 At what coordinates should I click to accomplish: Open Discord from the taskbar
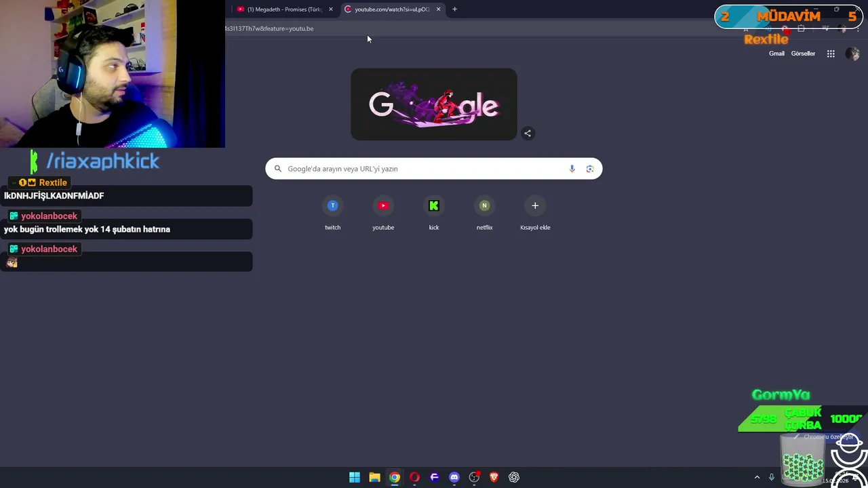pos(454,477)
